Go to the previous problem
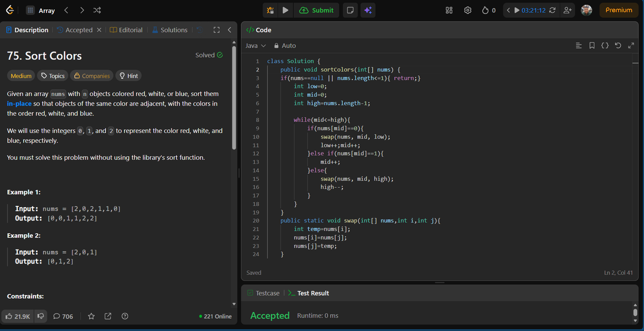This screenshot has height=331, width=644. pos(67,10)
